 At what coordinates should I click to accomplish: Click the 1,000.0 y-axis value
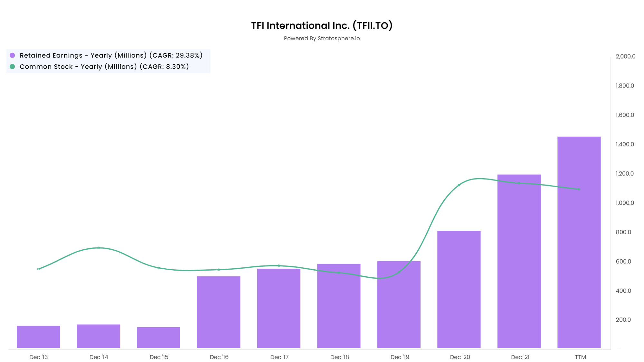point(625,203)
